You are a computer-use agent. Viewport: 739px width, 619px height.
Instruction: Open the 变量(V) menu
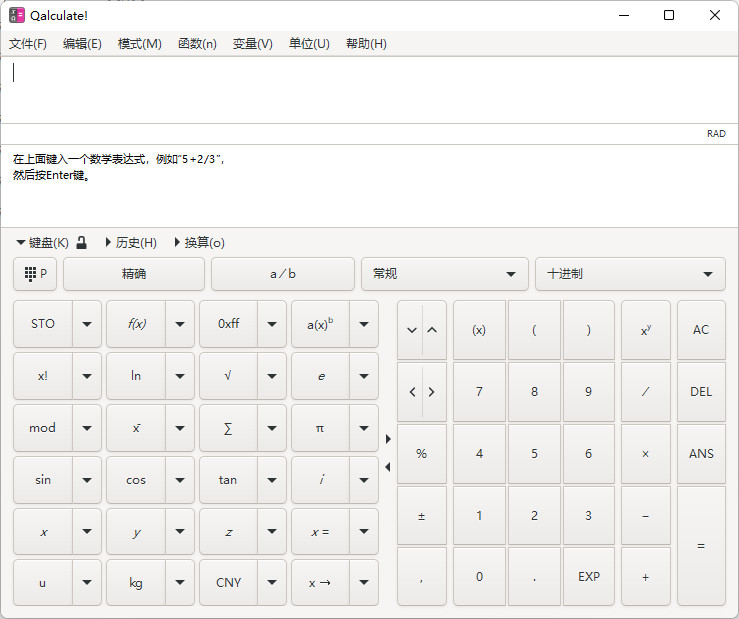tap(253, 44)
